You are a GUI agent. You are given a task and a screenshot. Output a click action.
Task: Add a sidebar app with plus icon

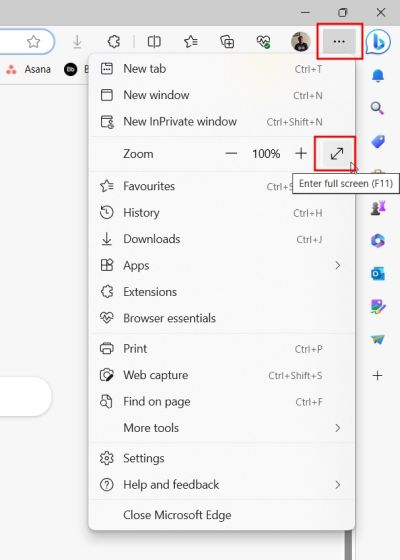coord(378,375)
